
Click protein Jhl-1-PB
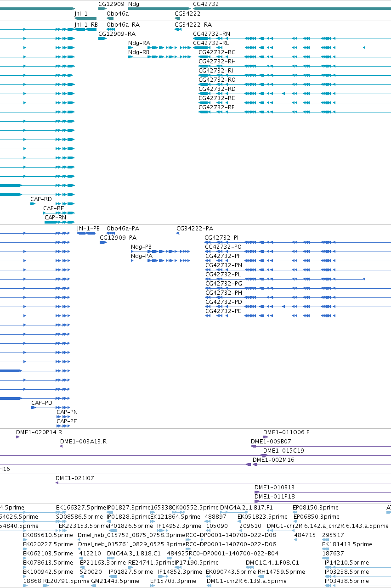(x=88, y=229)
